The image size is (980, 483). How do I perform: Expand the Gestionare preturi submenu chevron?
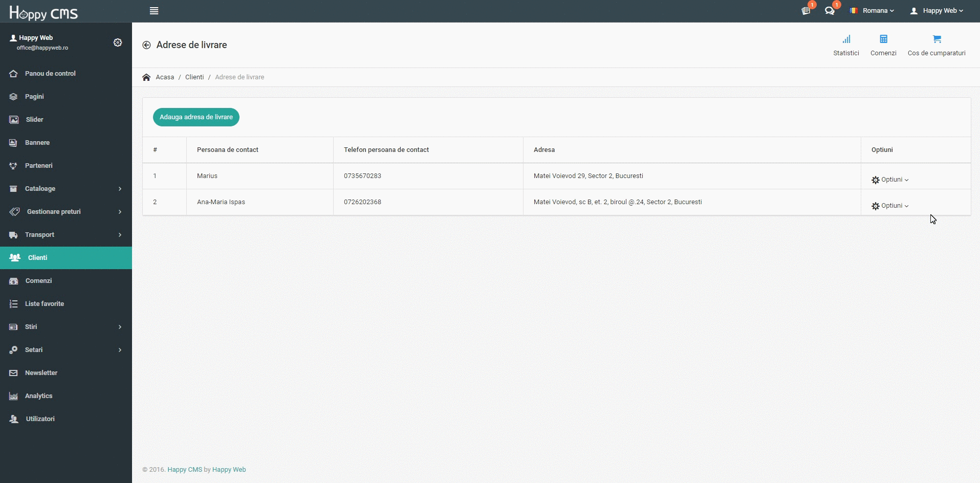[x=120, y=212]
